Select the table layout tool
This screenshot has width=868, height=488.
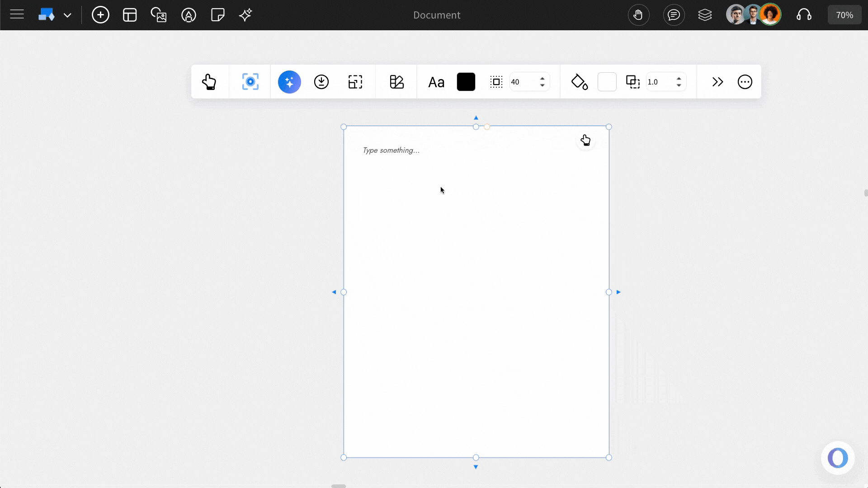tap(130, 15)
